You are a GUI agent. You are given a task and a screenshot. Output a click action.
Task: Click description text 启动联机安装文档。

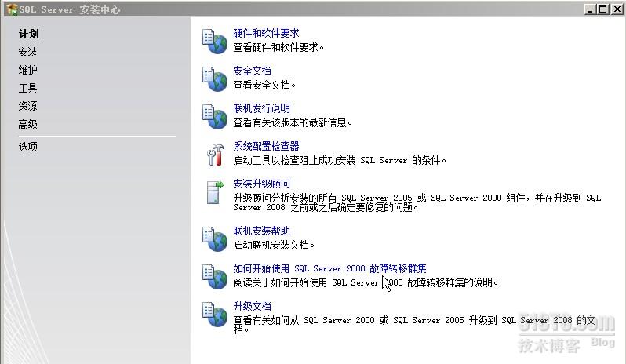(274, 245)
